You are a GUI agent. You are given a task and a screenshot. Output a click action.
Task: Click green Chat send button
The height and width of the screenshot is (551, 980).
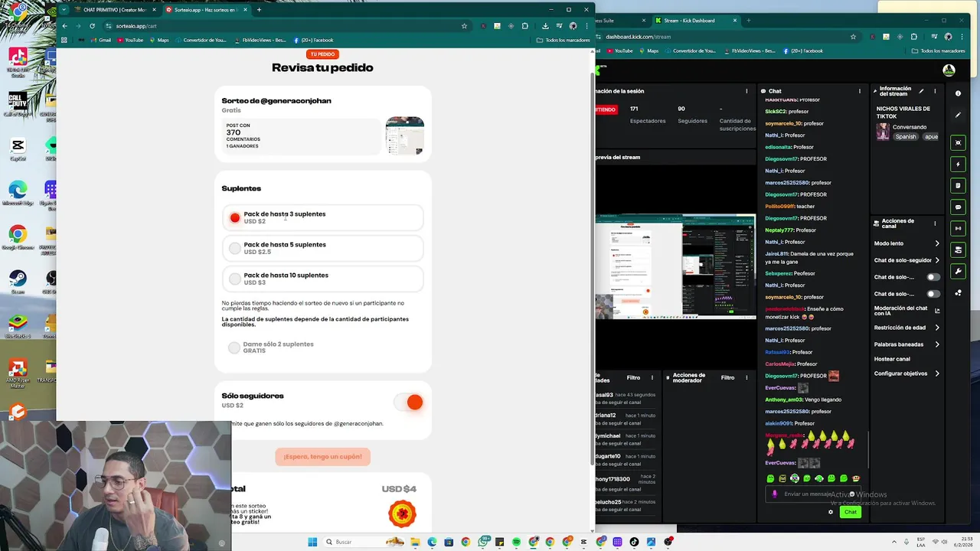851,512
